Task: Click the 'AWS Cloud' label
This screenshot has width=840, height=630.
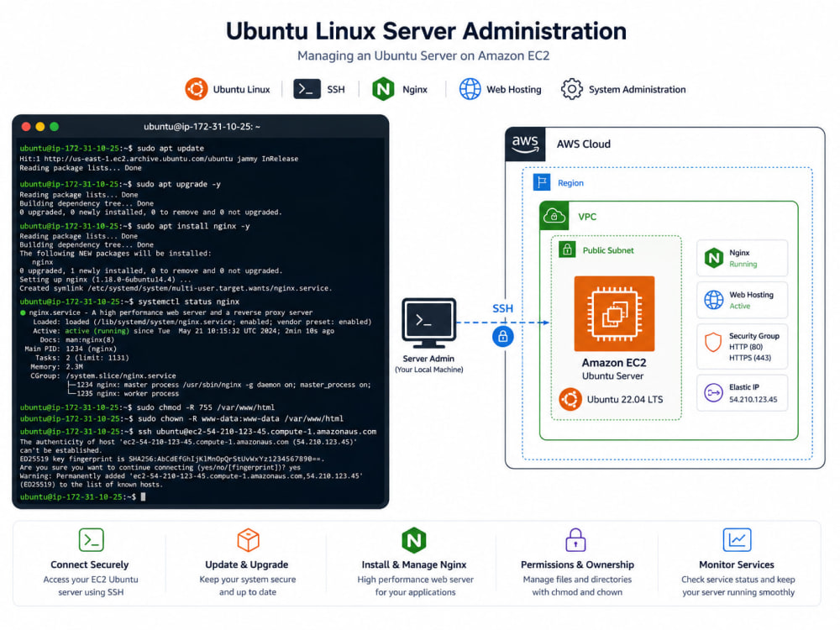Action: coord(584,144)
